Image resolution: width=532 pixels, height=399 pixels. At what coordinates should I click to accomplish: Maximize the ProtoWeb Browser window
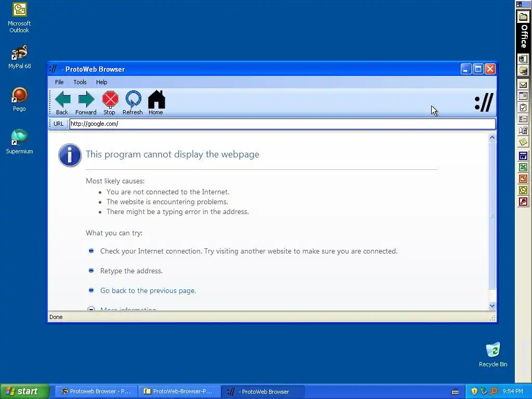click(x=478, y=69)
